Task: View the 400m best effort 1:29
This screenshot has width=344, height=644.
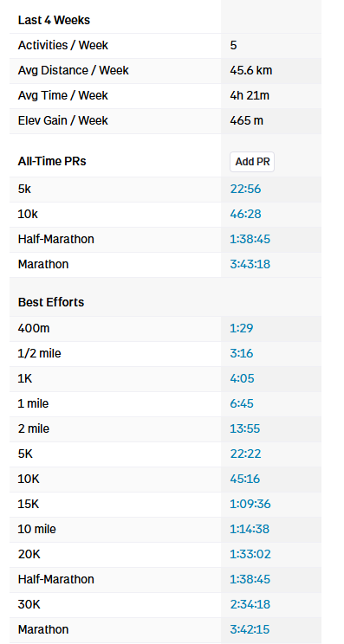Action: (x=241, y=329)
